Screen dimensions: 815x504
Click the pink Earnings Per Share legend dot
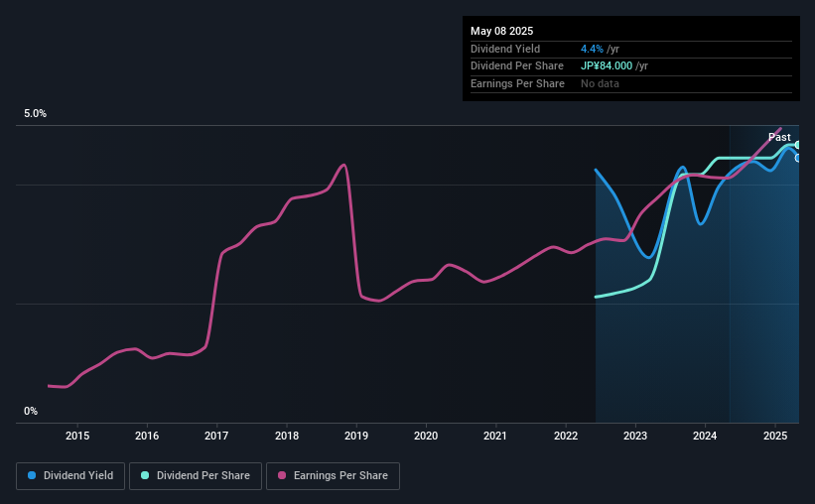click(282, 475)
